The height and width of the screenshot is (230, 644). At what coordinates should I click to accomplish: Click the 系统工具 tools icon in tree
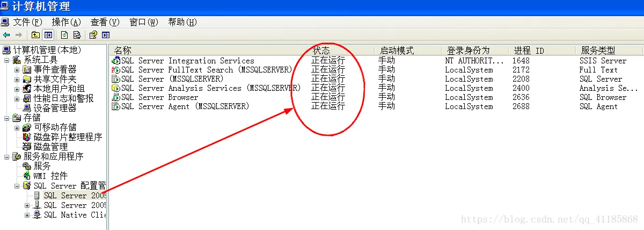point(17,60)
